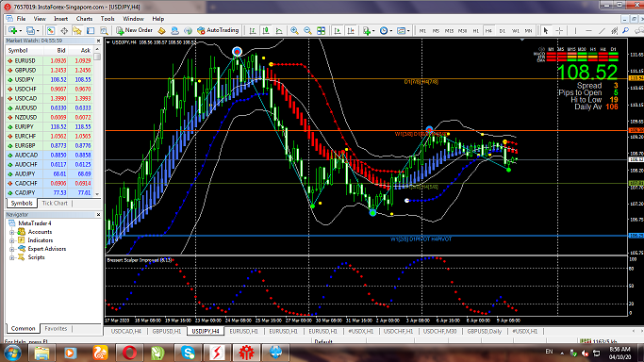Image resolution: width=644 pixels, height=362 pixels.
Task: Click the Market Watch scrollbar down arrow
Action: (97, 193)
